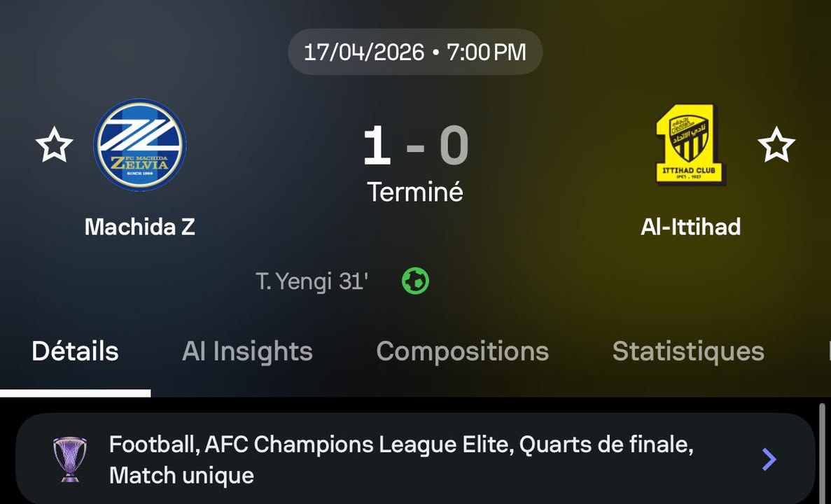Tap the green goal ball icon
This screenshot has height=504, width=831.
(416, 281)
